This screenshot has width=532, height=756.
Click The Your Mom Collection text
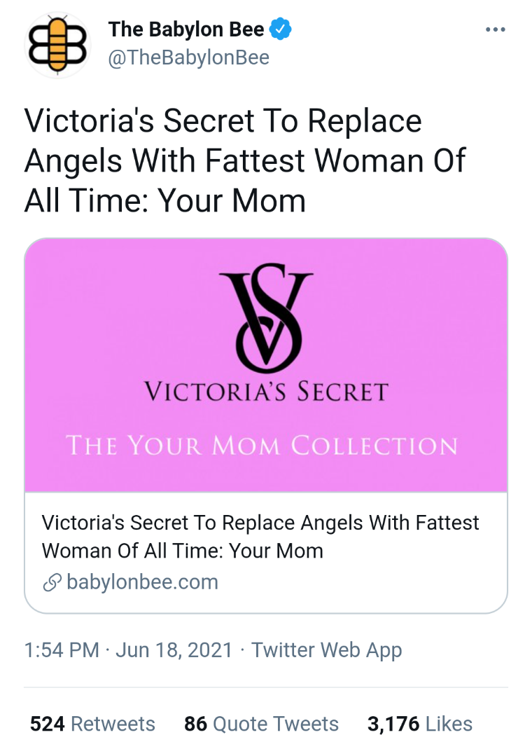[262, 445]
